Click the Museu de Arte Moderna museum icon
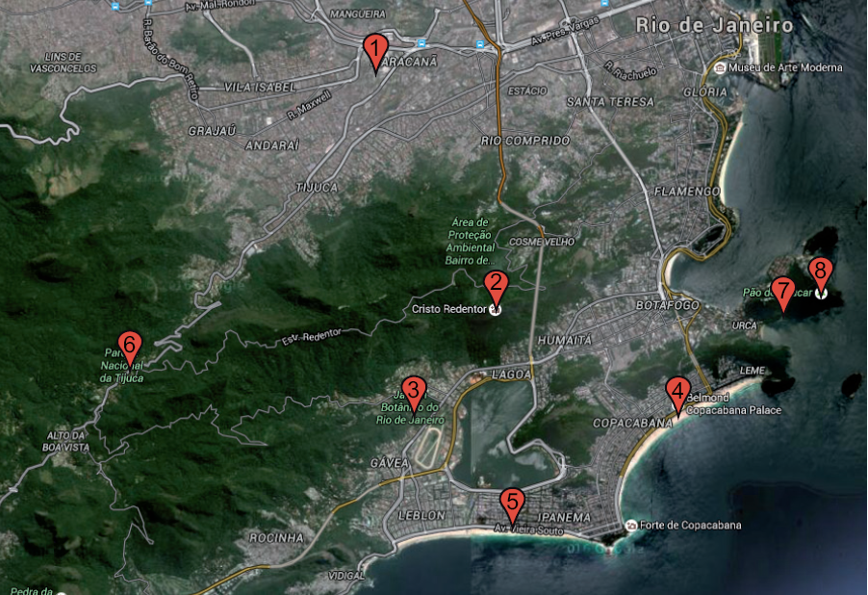The width and height of the screenshot is (868, 595). (x=720, y=67)
